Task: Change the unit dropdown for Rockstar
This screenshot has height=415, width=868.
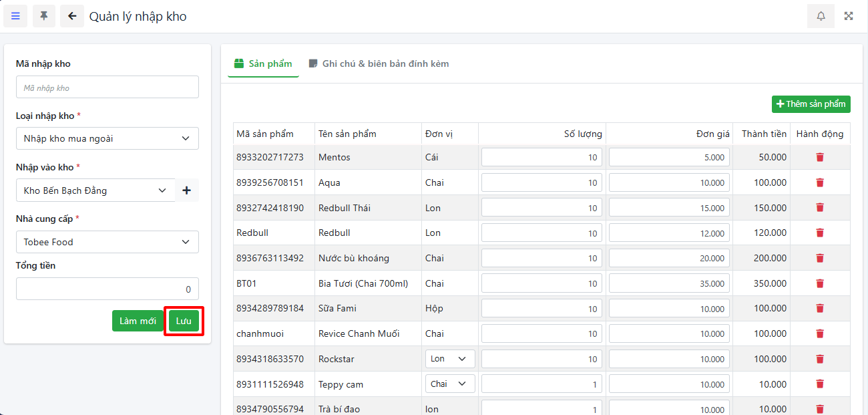Action: click(449, 359)
